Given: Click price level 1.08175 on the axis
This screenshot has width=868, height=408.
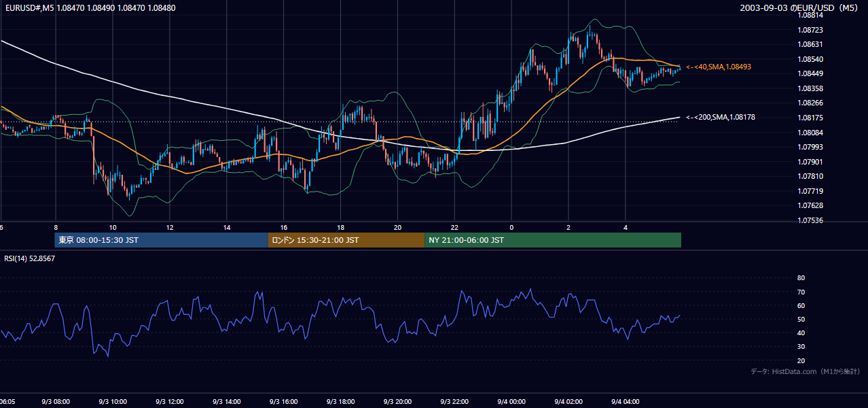Looking at the screenshot, I should (x=810, y=118).
